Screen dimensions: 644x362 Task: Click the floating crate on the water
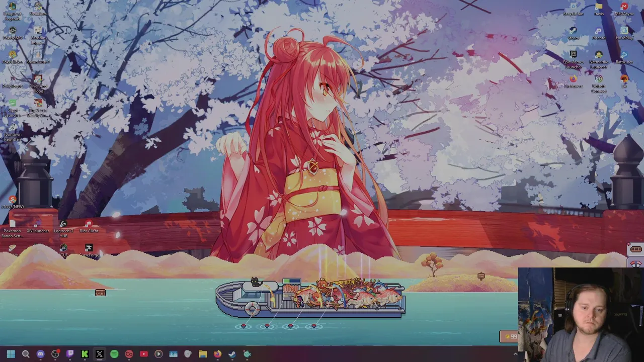click(x=100, y=292)
